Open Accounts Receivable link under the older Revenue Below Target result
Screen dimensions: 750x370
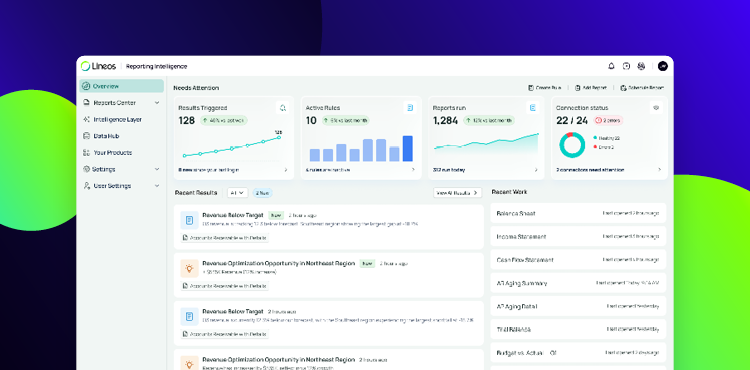(224, 334)
